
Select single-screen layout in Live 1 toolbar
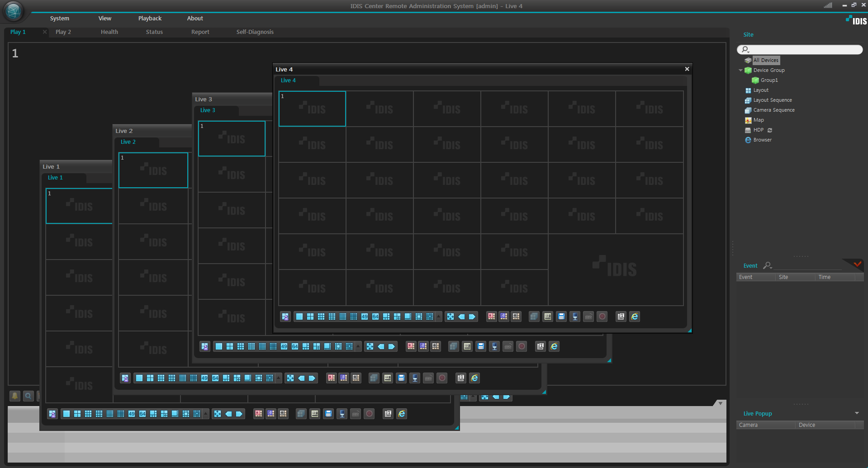tap(66, 414)
